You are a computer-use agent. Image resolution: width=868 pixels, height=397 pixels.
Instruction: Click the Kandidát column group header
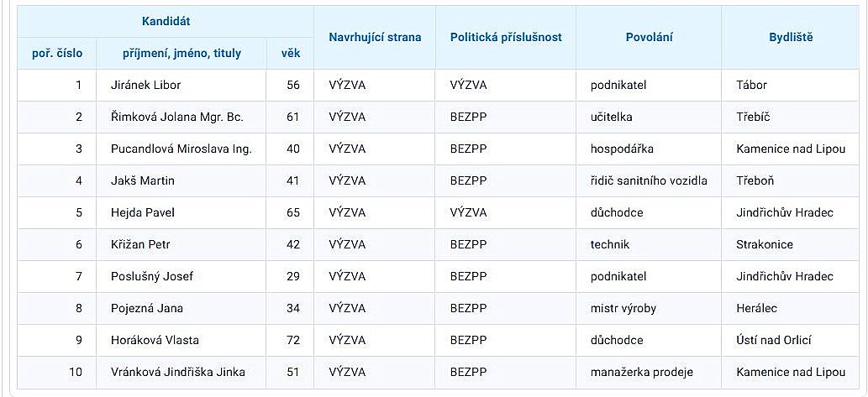pyautogui.click(x=165, y=19)
